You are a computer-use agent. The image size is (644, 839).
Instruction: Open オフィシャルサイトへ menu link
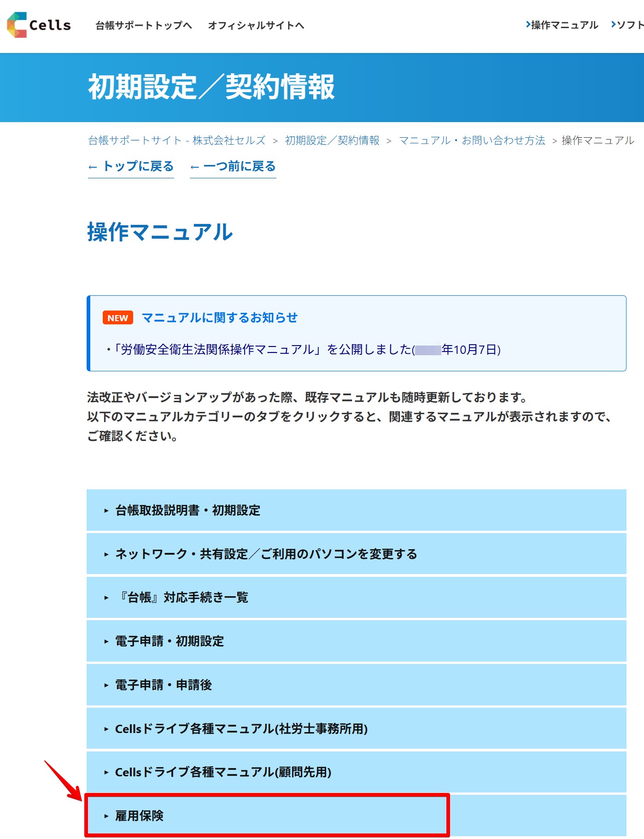pos(256,25)
